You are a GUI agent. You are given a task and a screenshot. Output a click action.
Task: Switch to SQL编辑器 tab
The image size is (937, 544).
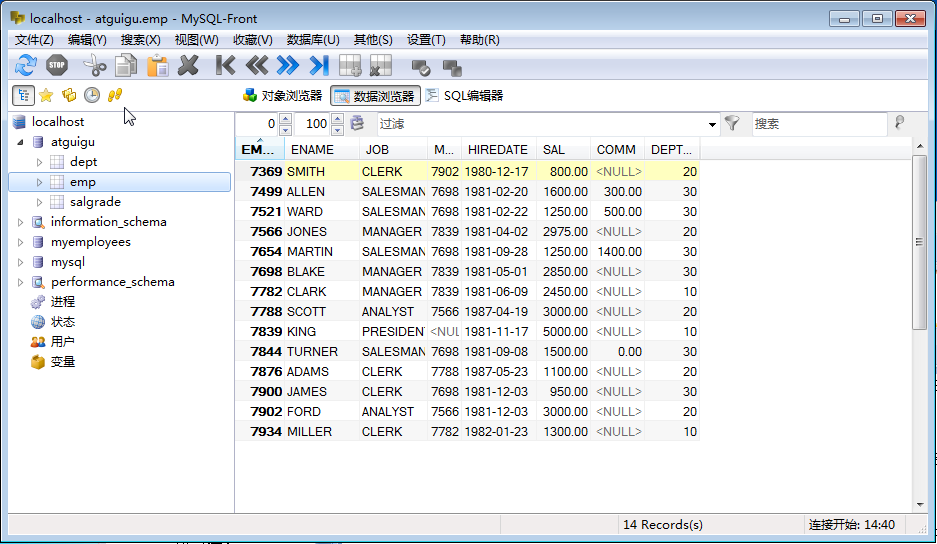point(465,96)
